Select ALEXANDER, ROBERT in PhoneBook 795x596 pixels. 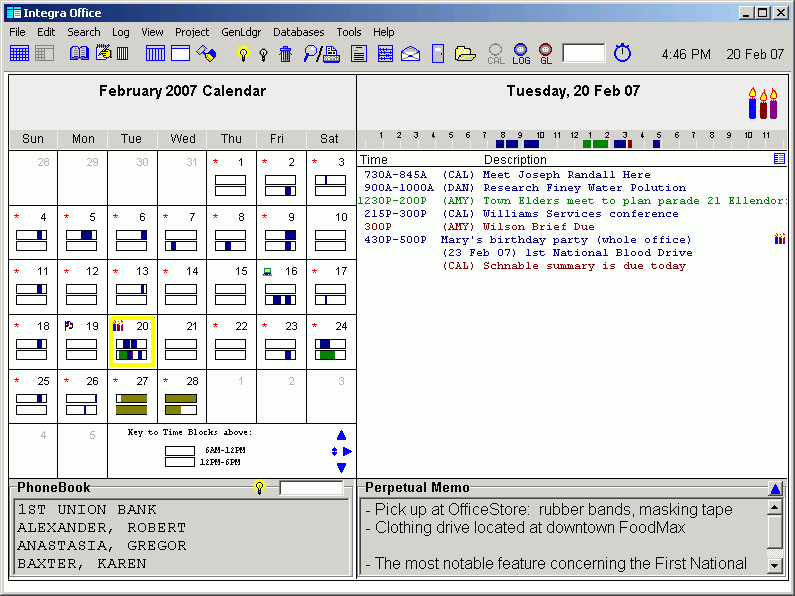point(101,528)
